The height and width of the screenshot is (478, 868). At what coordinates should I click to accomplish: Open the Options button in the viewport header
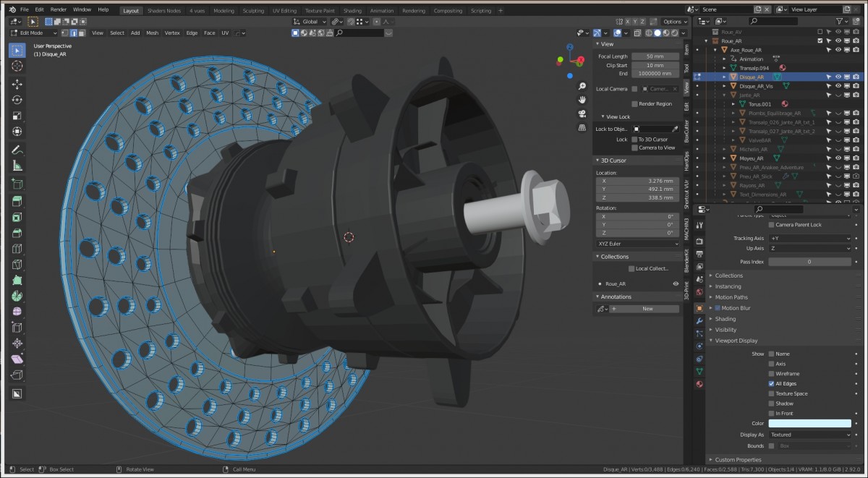click(674, 22)
